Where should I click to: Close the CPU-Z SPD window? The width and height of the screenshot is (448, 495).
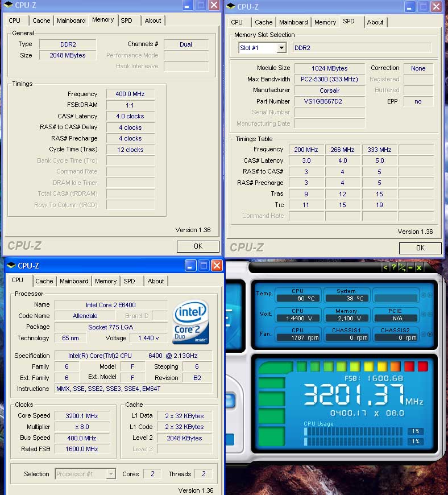tap(436, 7)
